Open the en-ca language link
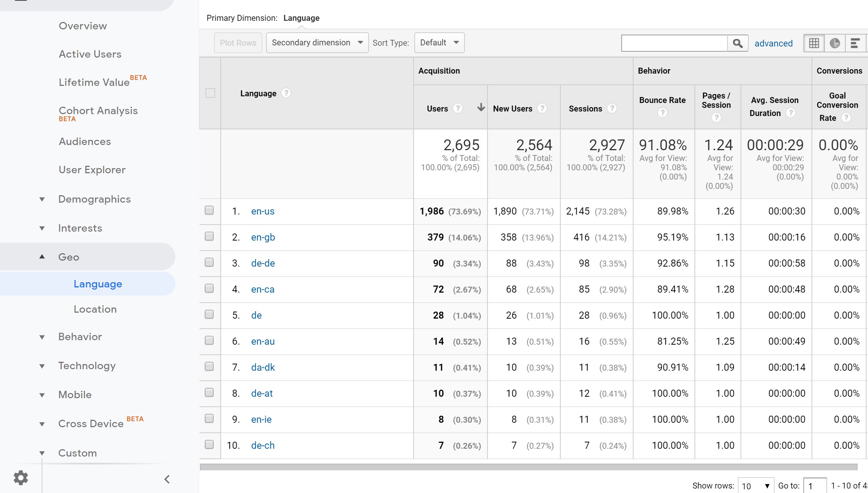Screen dimensions: 868x493 (263, 289)
